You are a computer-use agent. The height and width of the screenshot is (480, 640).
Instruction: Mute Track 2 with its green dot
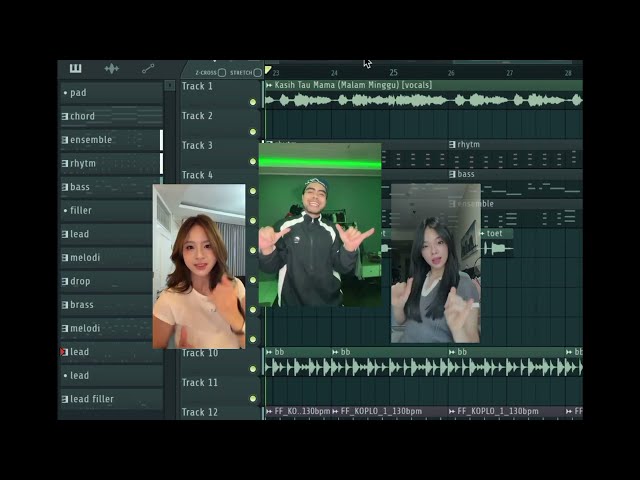coord(253,132)
